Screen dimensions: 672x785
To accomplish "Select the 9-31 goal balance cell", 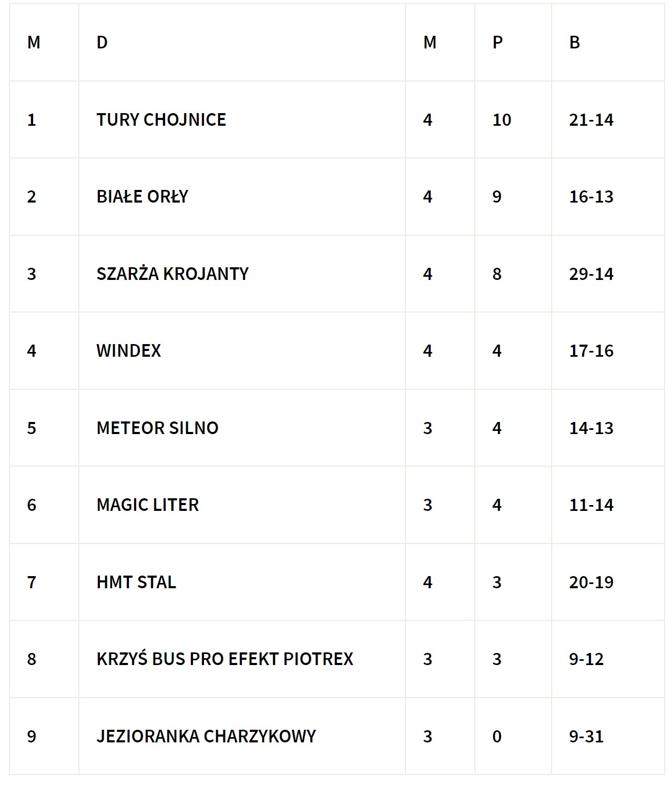I will tap(586, 736).
